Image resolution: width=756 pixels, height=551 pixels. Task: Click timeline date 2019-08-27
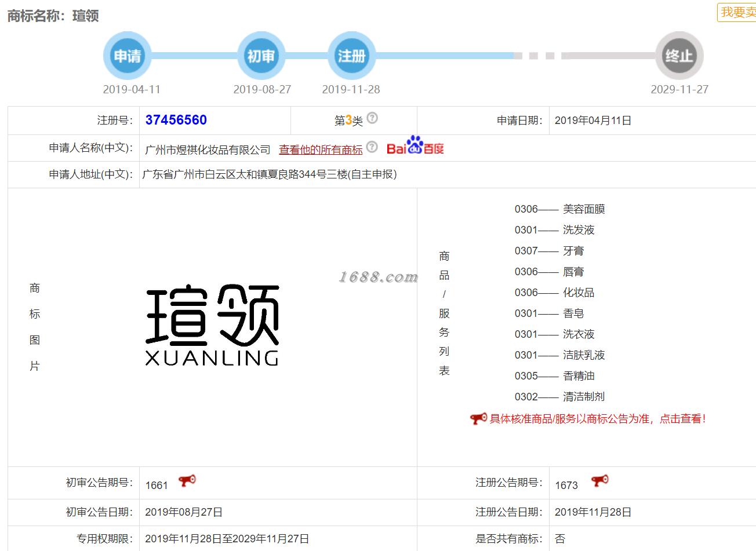coord(262,89)
